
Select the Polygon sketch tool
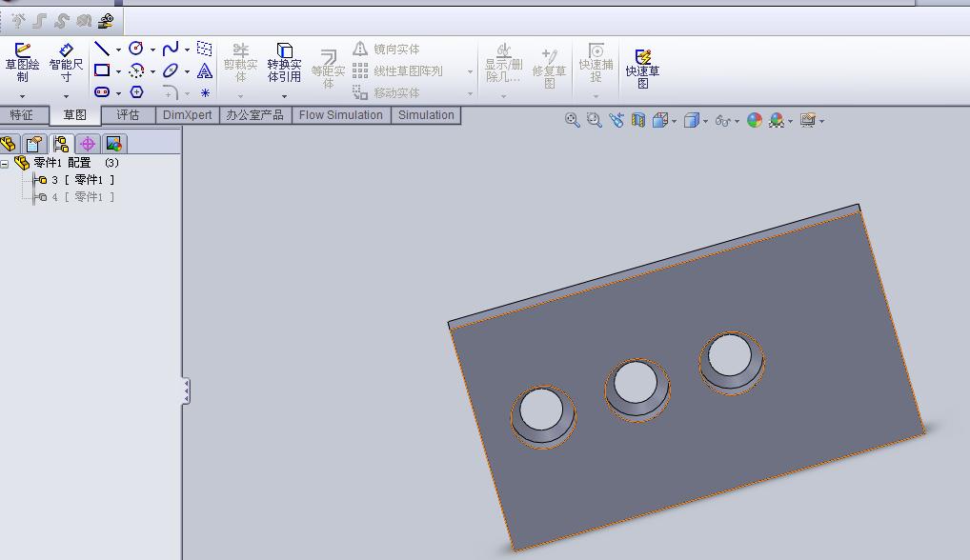click(136, 92)
